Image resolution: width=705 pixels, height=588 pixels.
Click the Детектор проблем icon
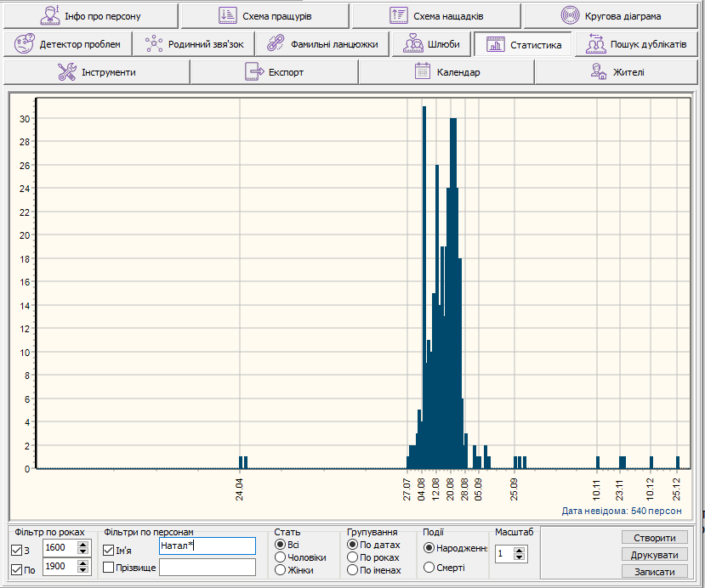pyautogui.click(x=25, y=44)
